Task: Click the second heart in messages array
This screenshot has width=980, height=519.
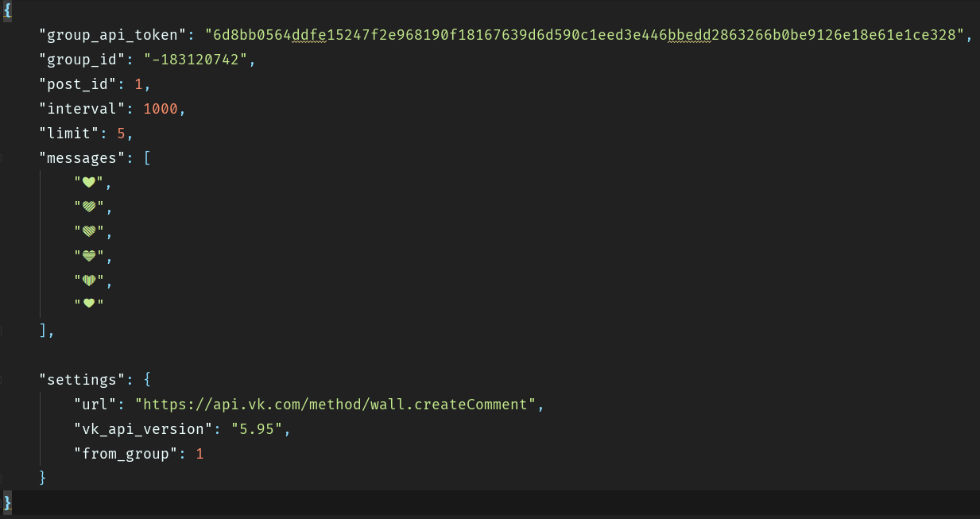Action: tap(89, 207)
